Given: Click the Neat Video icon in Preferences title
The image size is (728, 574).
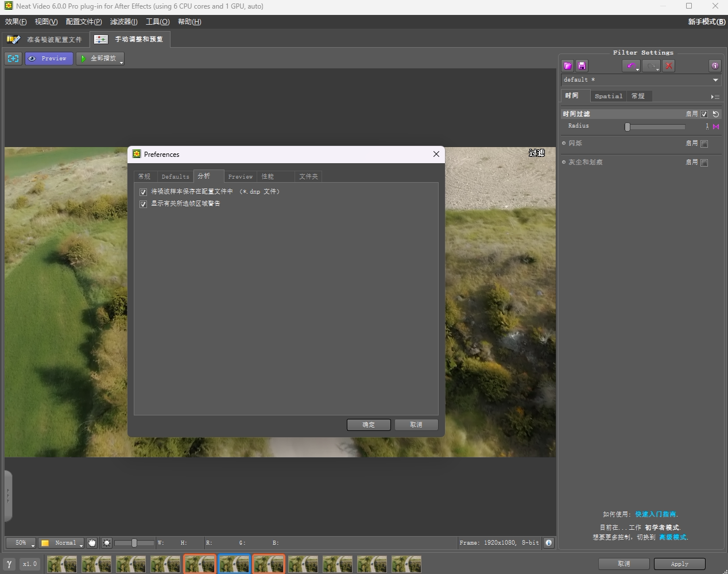Looking at the screenshot, I should (x=137, y=154).
